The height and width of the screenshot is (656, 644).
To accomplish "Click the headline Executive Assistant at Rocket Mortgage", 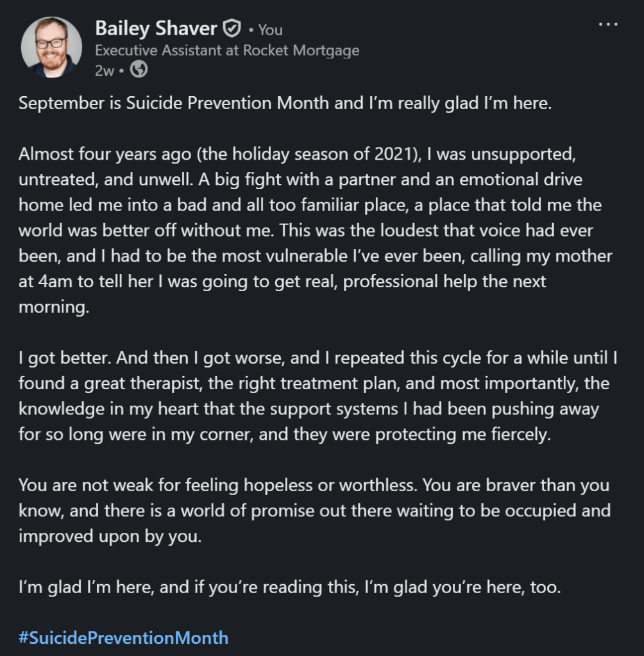I will click(x=227, y=51).
